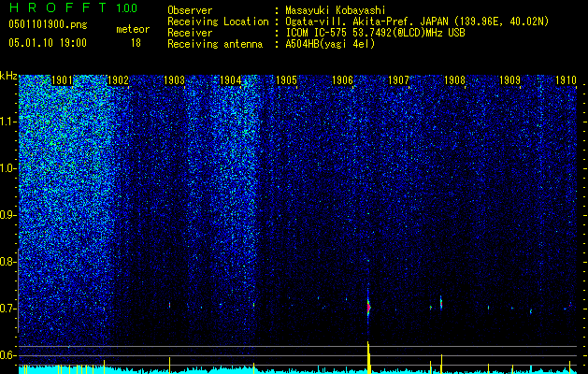This screenshot has width=588, height=374.
Task: Click the Observer field label
Action: tap(190, 10)
